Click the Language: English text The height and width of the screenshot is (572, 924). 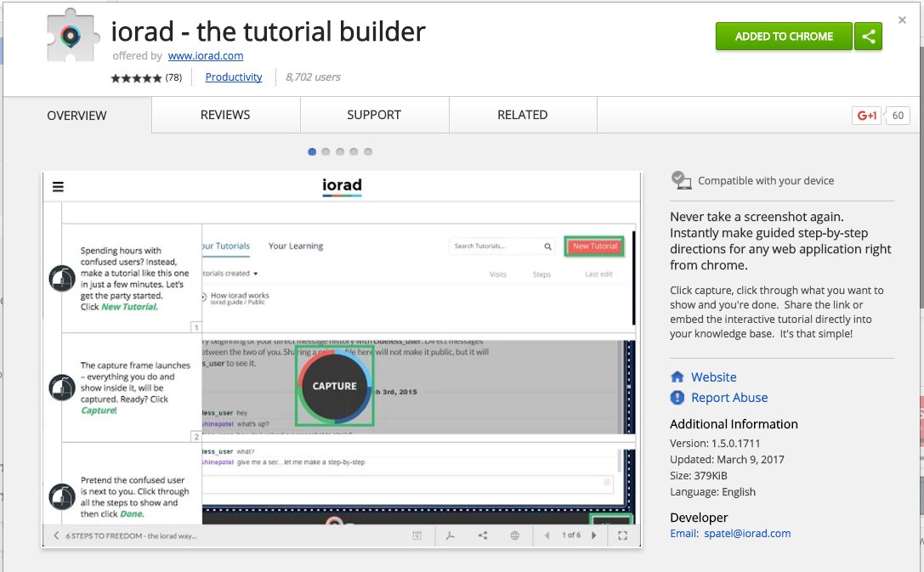(712, 492)
